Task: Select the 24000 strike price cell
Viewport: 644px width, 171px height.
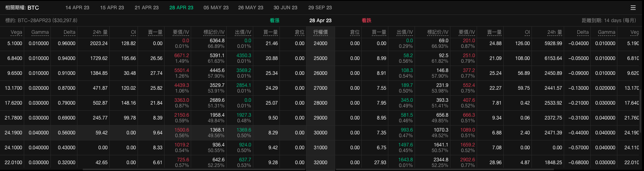Action: point(321,43)
